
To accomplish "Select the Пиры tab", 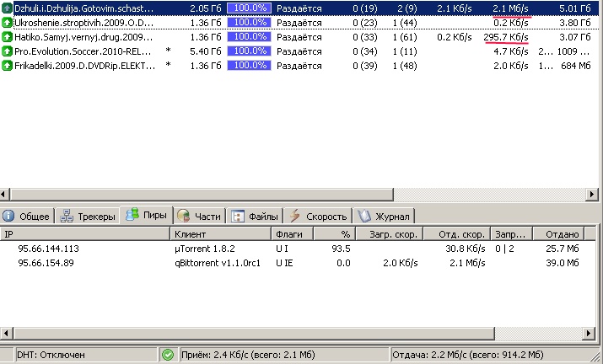I will point(146,216).
